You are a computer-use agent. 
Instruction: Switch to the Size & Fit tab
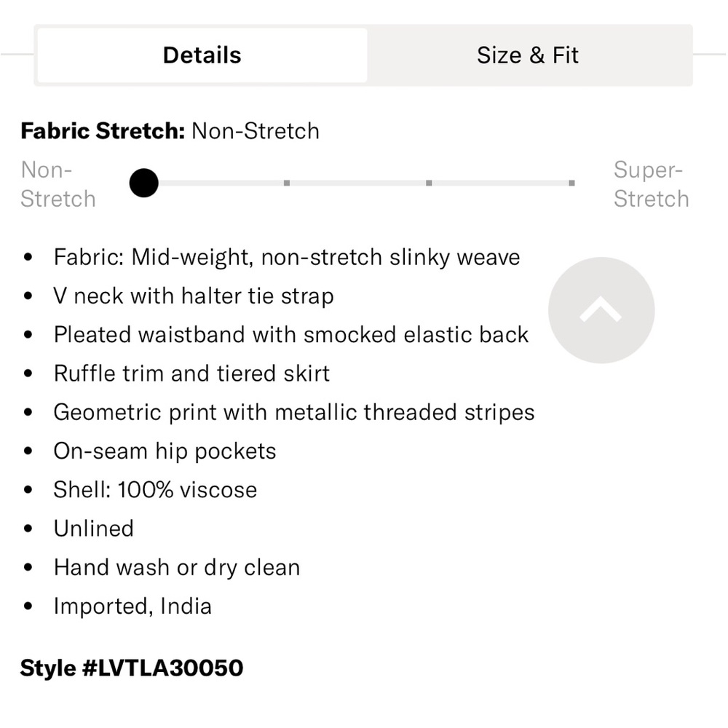pos(528,55)
